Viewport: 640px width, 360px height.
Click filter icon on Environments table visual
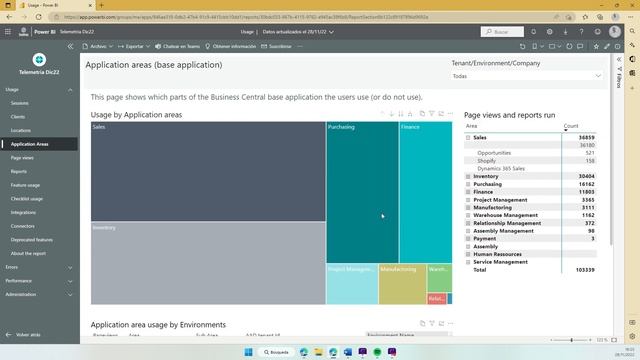click(432, 323)
